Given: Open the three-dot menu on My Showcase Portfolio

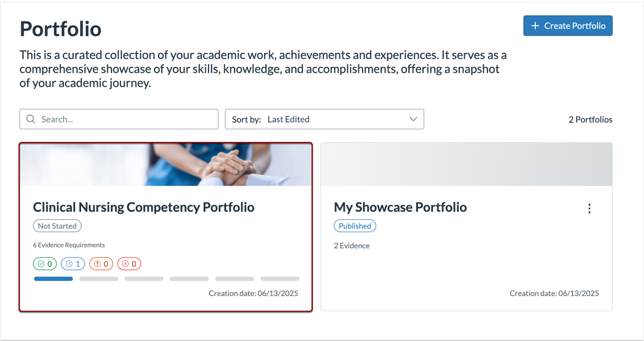Looking at the screenshot, I should pos(589,208).
